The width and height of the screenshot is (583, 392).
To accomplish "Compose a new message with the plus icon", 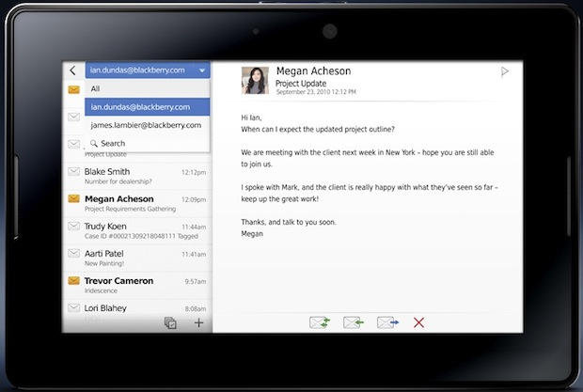I will coord(198,322).
